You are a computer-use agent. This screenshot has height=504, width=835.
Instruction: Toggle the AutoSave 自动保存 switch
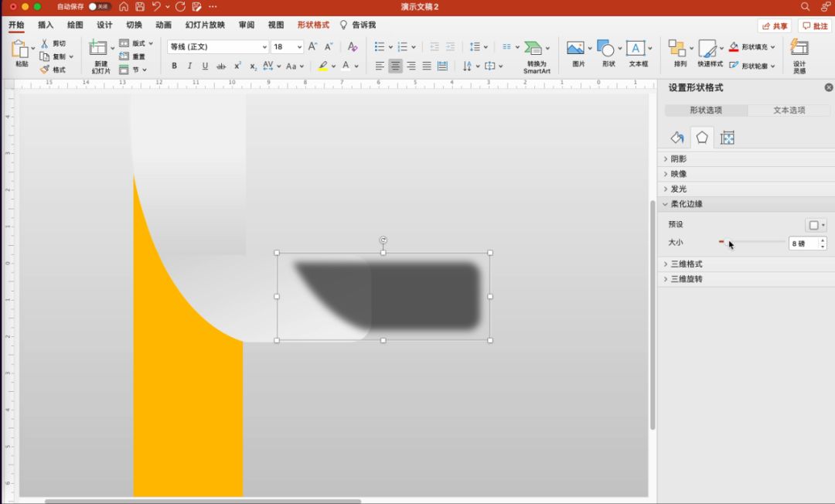tap(100, 6)
